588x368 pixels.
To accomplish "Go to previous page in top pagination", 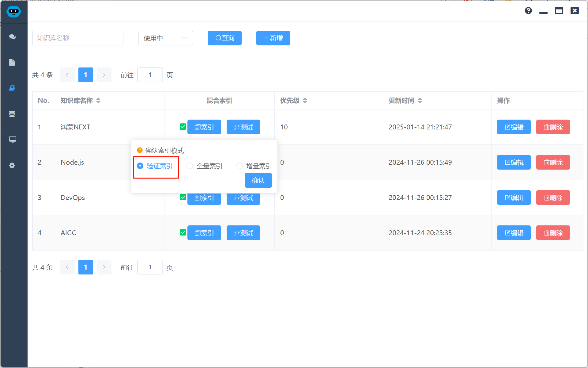I will point(67,75).
